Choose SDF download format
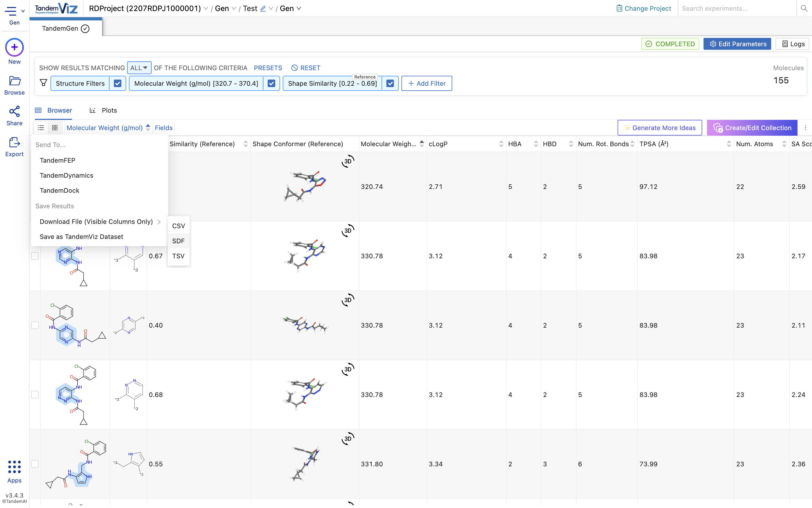Image resolution: width=812 pixels, height=508 pixels. pos(179,241)
